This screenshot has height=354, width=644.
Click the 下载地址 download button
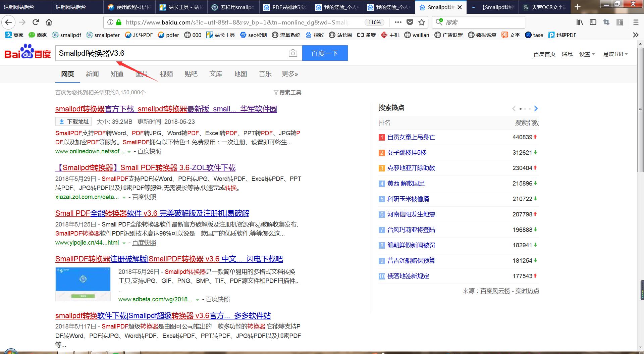click(74, 122)
